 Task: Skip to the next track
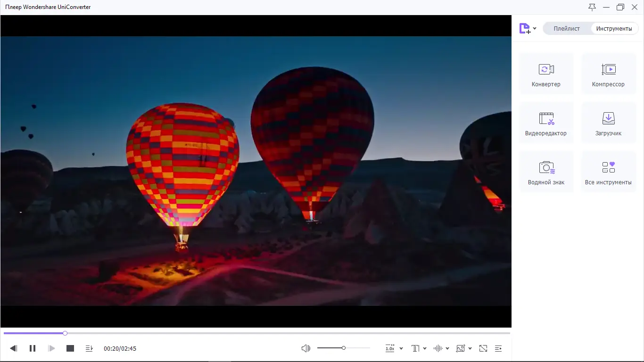(x=52, y=348)
